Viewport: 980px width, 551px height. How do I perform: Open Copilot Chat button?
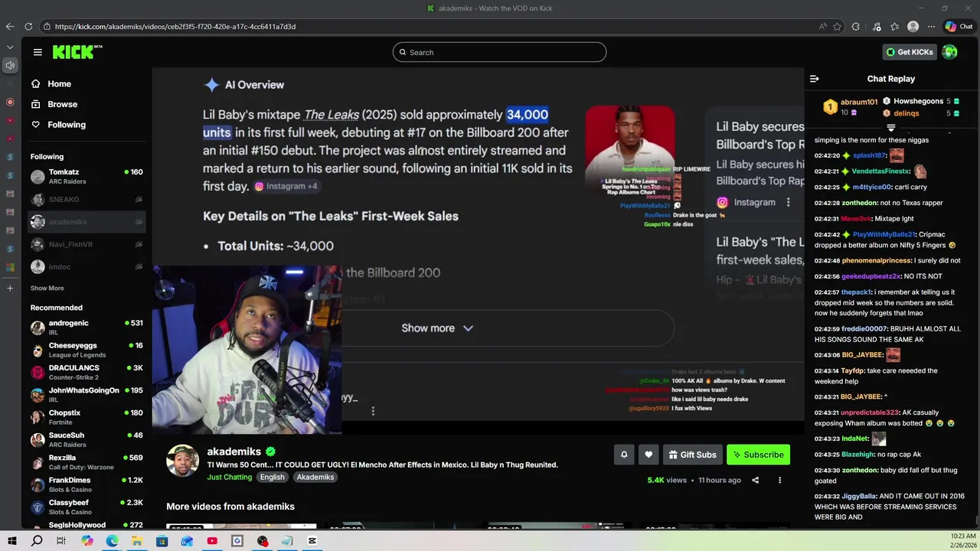pos(959,27)
